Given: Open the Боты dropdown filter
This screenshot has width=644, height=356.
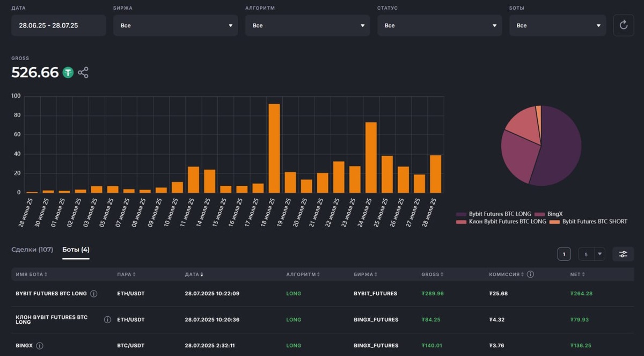Looking at the screenshot, I should tap(558, 25).
